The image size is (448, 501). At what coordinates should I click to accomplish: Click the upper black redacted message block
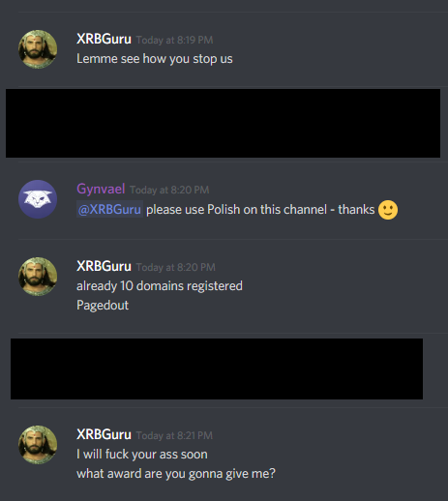(223, 124)
